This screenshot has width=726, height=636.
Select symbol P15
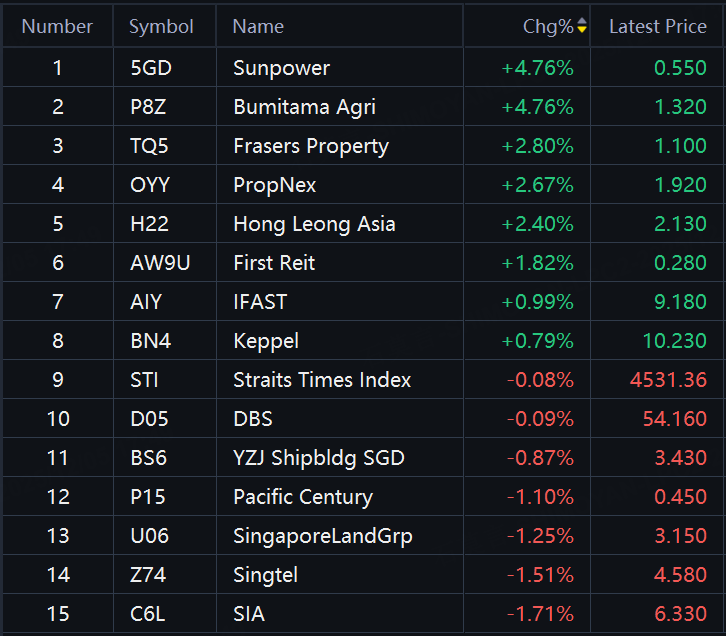click(x=148, y=497)
